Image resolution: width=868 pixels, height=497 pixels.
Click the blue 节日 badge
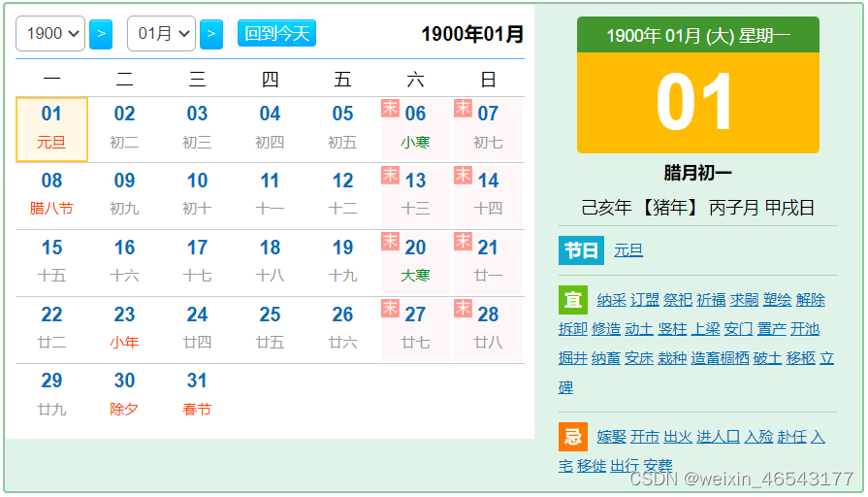coord(581,250)
